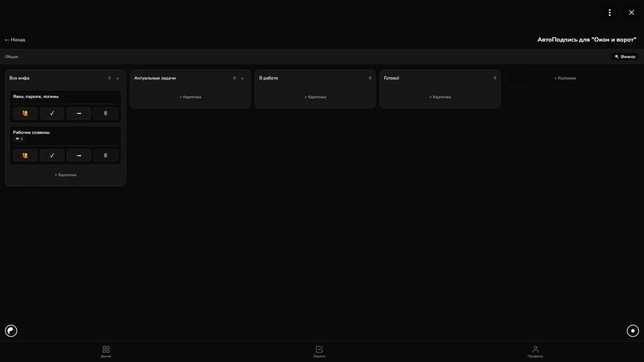644x362 pixels.
Task: Delete the "Явки, пароли, логины" card
Action: [x=105, y=113]
